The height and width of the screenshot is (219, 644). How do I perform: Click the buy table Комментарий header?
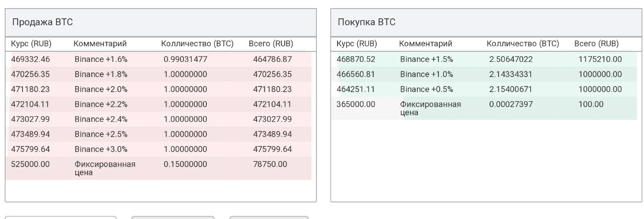426,44
